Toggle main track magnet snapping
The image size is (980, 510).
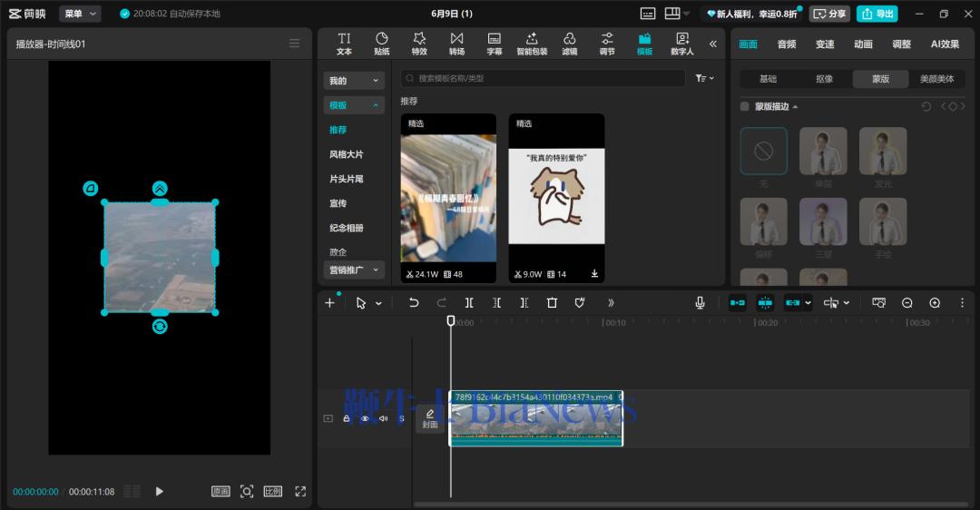[x=738, y=303]
